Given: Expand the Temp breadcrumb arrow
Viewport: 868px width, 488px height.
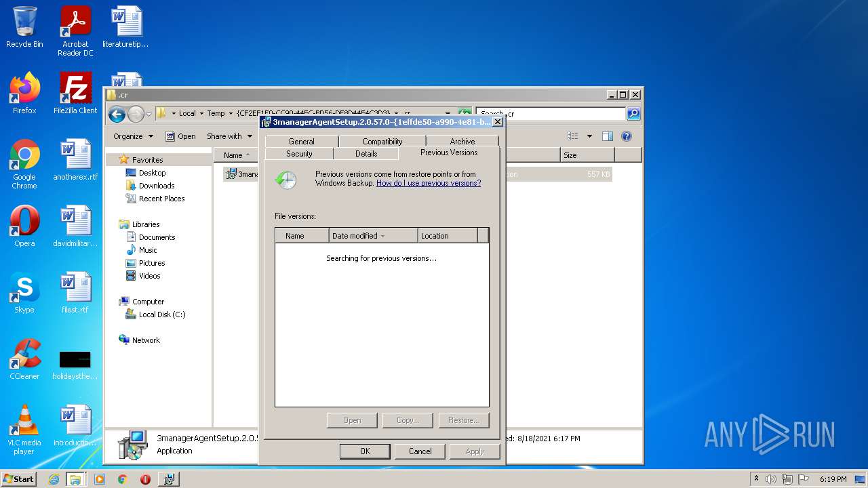Looking at the screenshot, I should click(231, 114).
